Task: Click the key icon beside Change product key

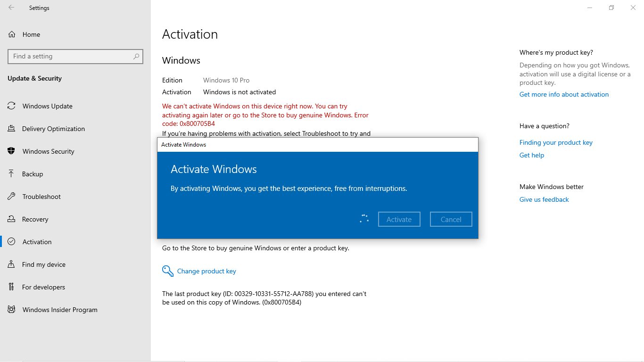Action: tap(168, 271)
